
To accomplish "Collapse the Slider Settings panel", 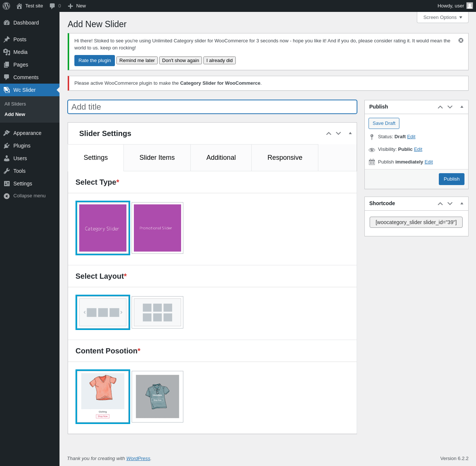I will [x=350, y=133].
